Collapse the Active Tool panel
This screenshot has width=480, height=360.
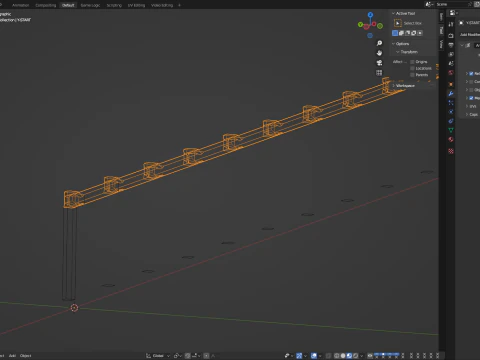pos(393,13)
